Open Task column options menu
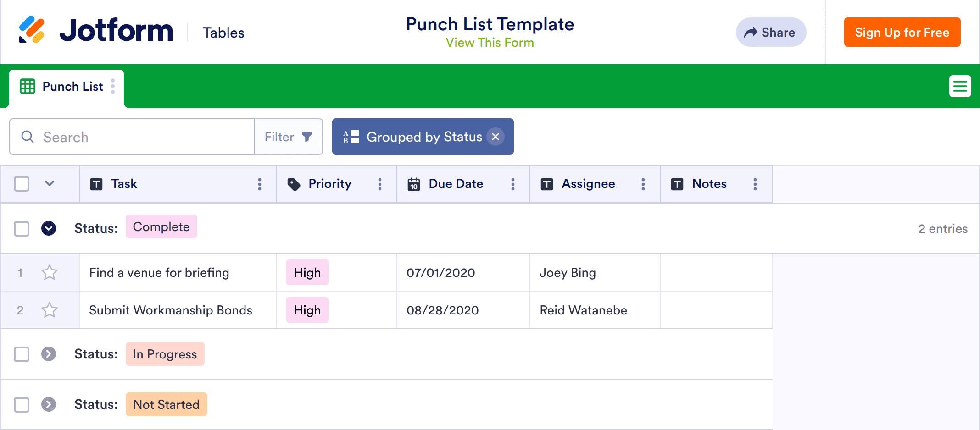Image resolution: width=980 pixels, height=430 pixels. click(260, 184)
